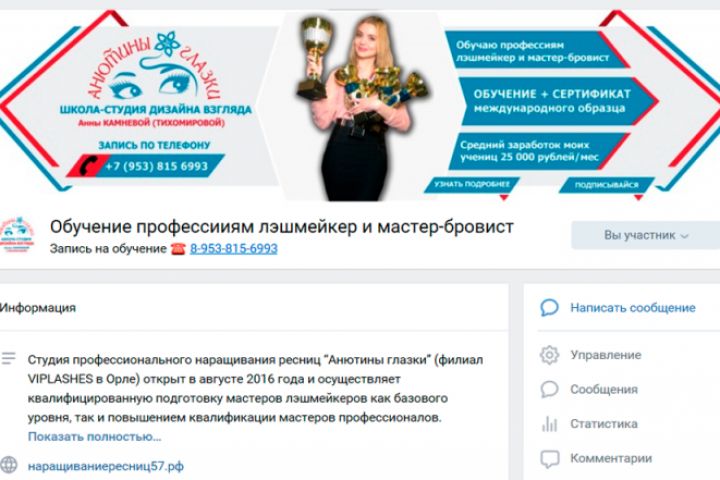Click the phone link 8-953-815-6993
Image resolution: width=720 pixels, height=480 pixels.
point(234,248)
